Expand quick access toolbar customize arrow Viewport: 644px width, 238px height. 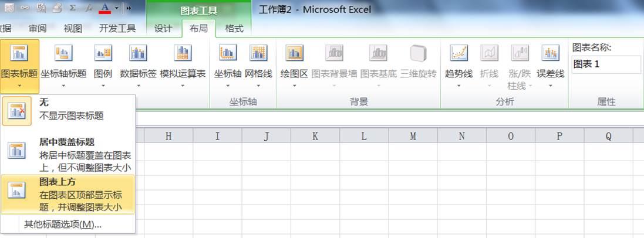[x=129, y=8]
